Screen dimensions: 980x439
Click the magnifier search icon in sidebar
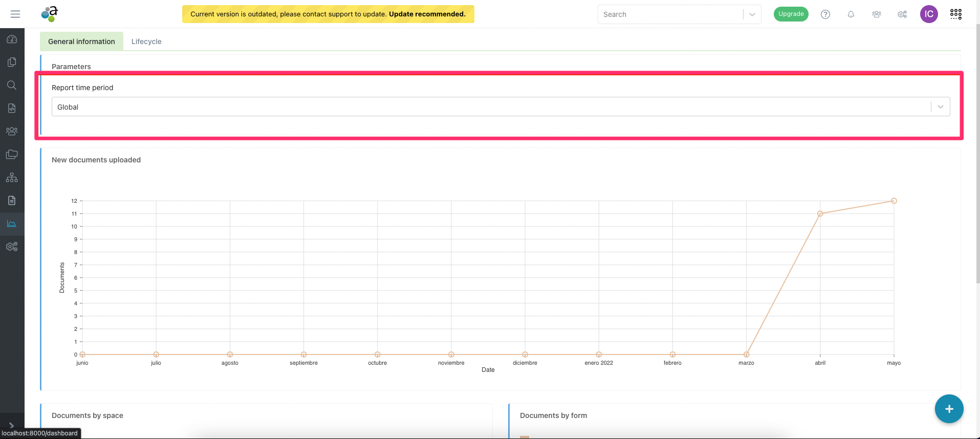point(12,85)
